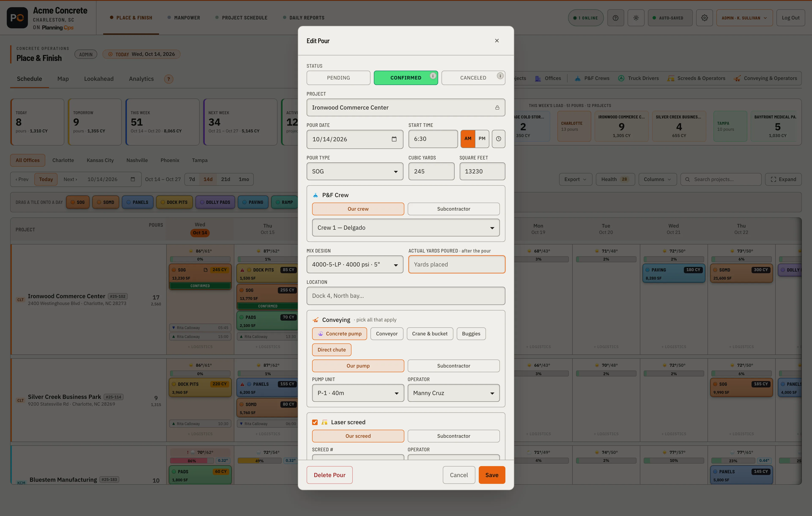
Task: Switch to Project Schedule navigation tab
Action: pos(241,18)
